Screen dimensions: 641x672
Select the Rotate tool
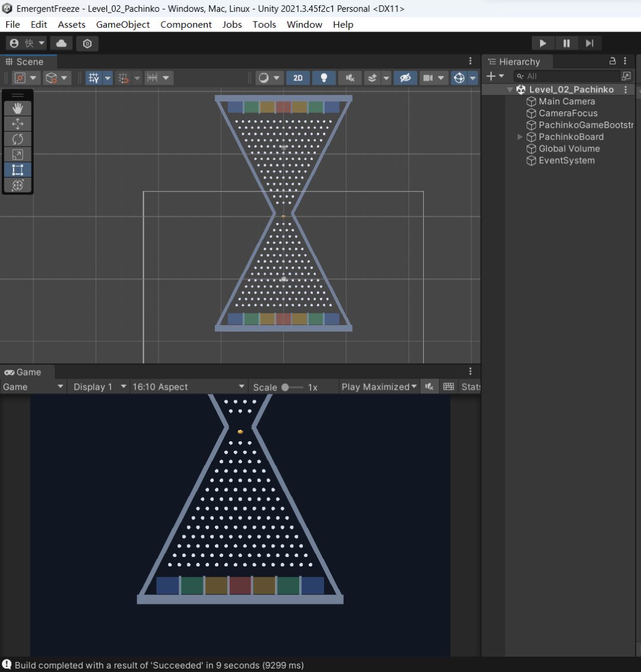[18, 139]
